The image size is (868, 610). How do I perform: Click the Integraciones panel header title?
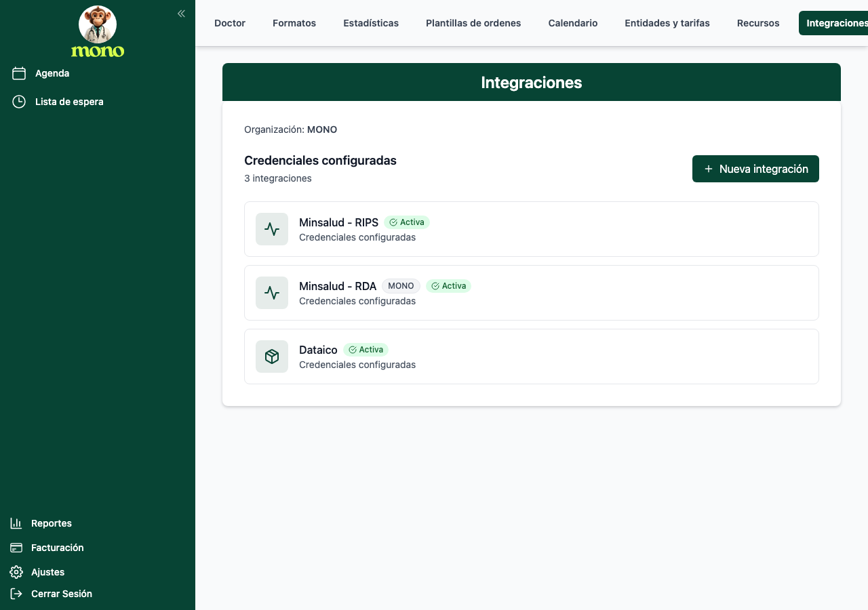[x=532, y=82]
